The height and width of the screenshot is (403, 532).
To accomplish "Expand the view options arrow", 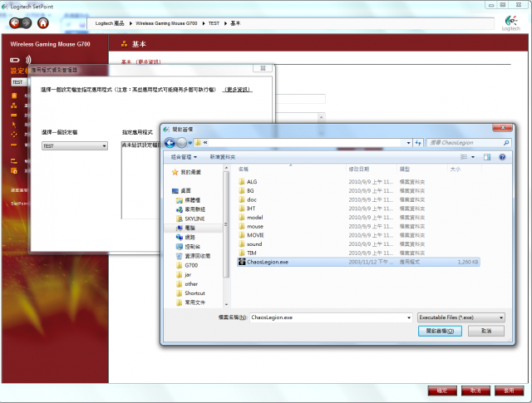I will point(473,157).
